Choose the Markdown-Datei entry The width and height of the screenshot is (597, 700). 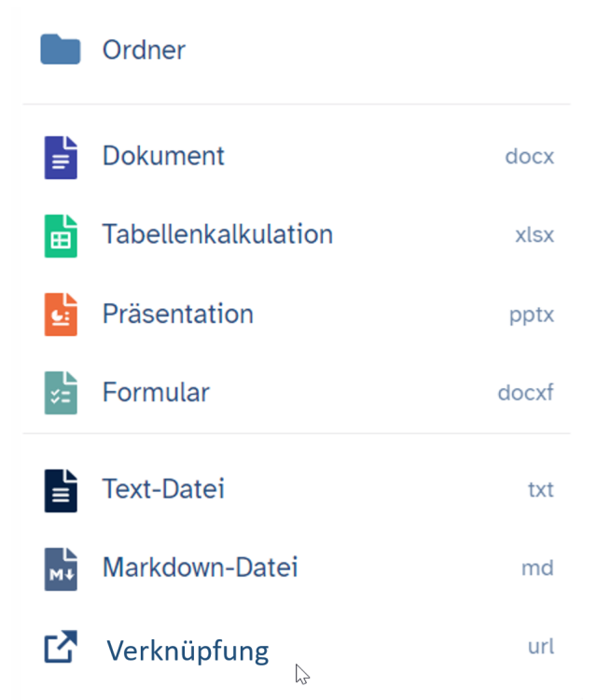click(297, 568)
